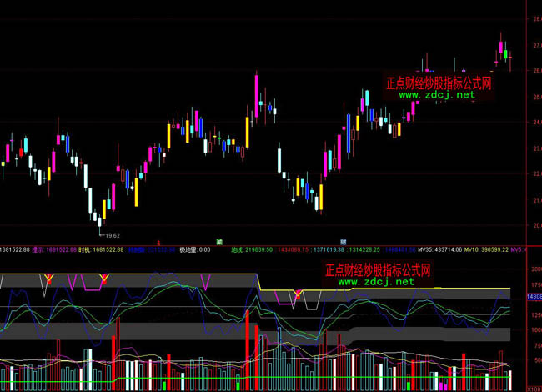Click the green 减 marker below the chart
The height and width of the screenshot is (392, 542).
[218, 241]
